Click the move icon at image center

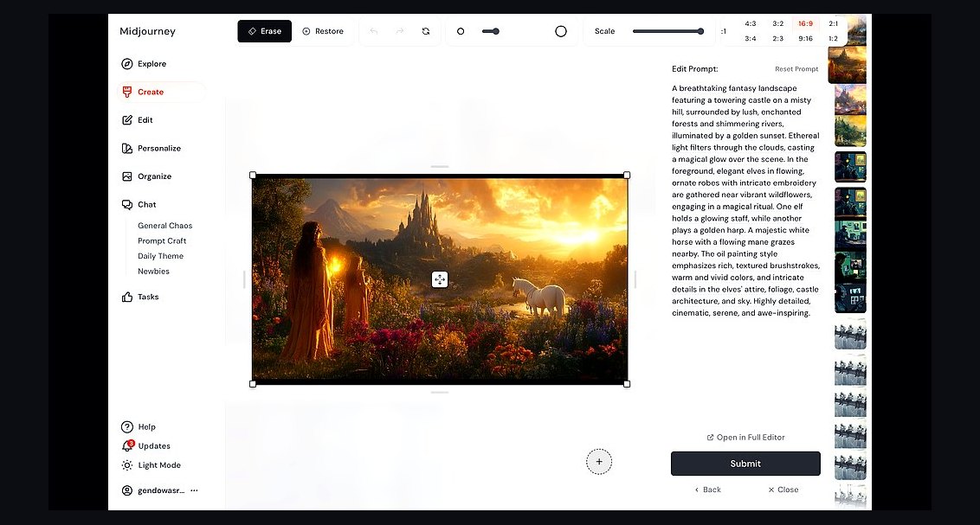pos(440,279)
